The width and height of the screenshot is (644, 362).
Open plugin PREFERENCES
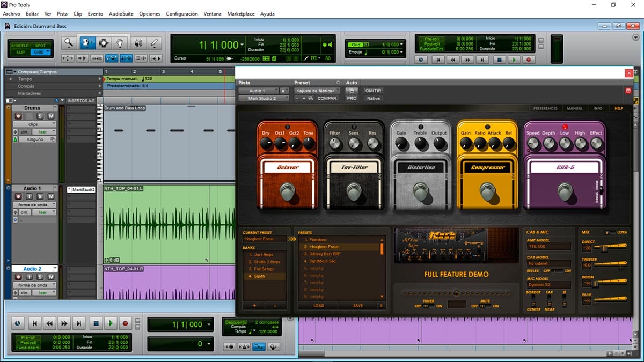pyautogui.click(x=545, y=108)
